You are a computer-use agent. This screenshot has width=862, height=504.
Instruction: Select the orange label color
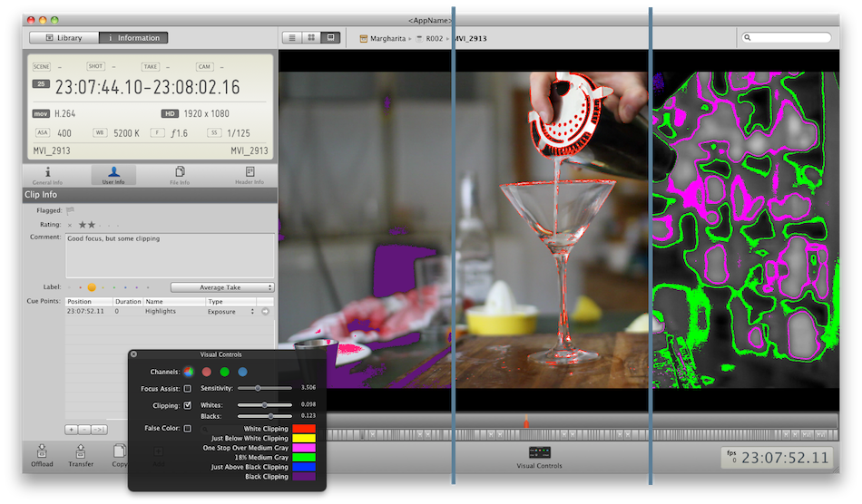(92, 287)
